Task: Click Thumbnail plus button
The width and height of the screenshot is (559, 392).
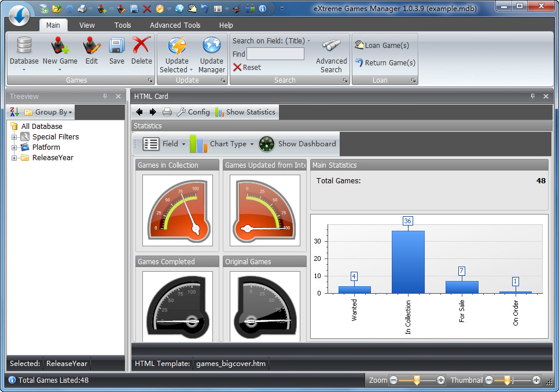Action: coord(536,380)
